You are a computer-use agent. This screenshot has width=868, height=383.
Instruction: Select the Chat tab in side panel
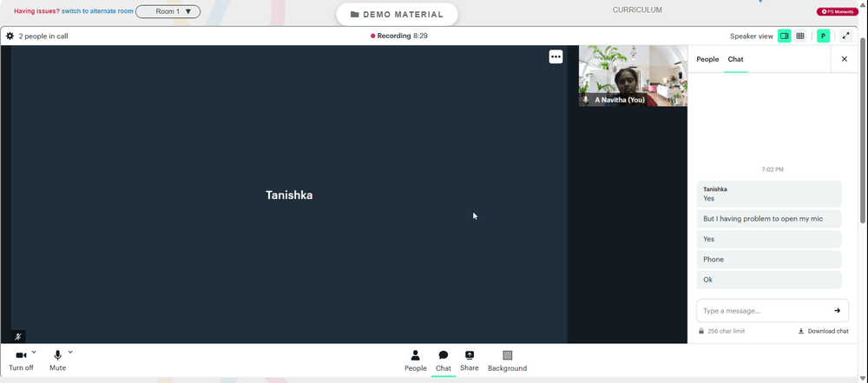pyautogui.click(x=736, y=59)
